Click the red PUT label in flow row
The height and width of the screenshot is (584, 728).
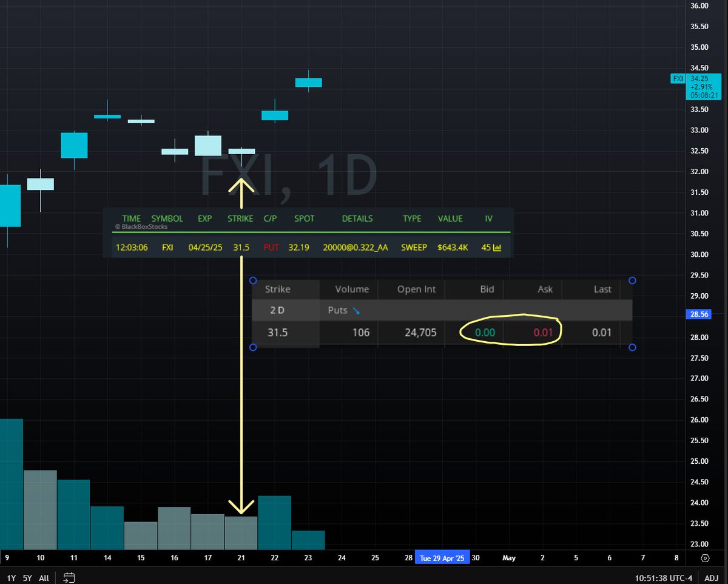click(x=271, y=248)
